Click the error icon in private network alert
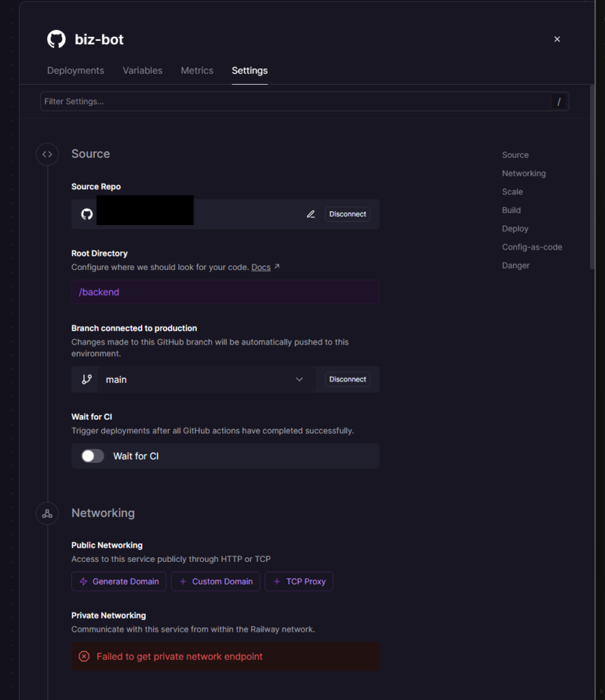This screenshot has height=700, width=605. click(84, 656)
